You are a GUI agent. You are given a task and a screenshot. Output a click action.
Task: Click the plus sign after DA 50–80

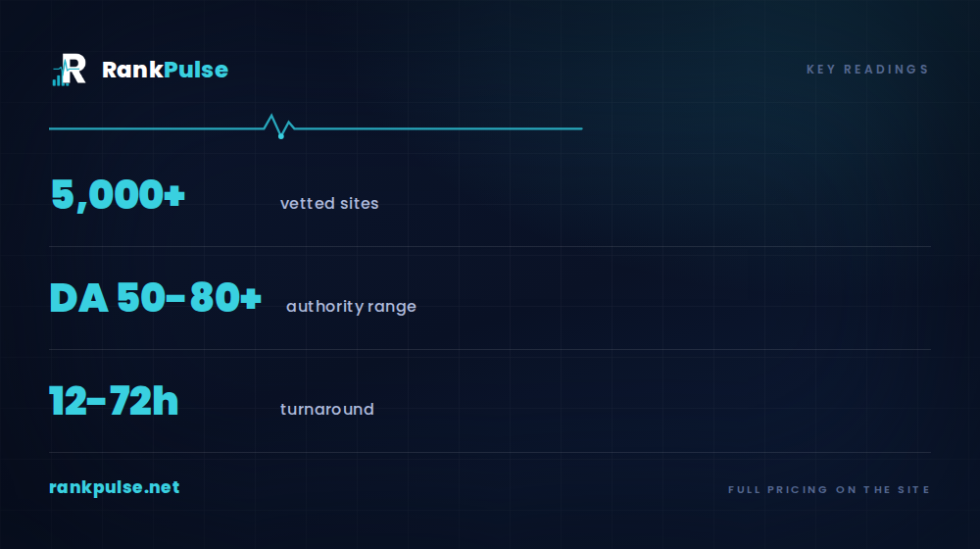click(251, 298)
